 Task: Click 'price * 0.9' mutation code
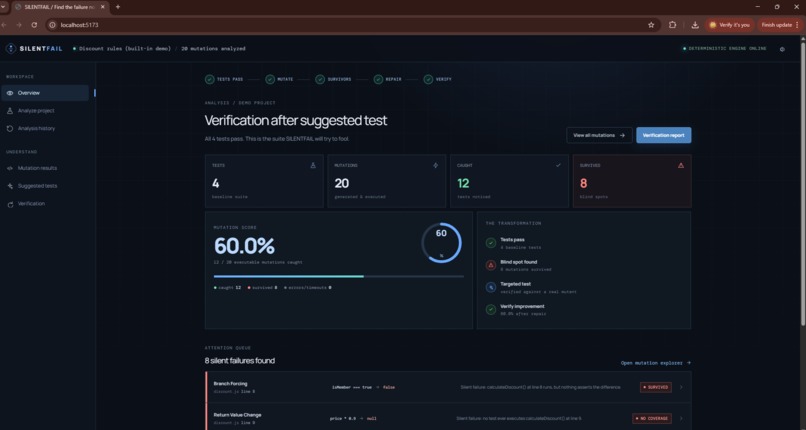[x=344, y=419]
